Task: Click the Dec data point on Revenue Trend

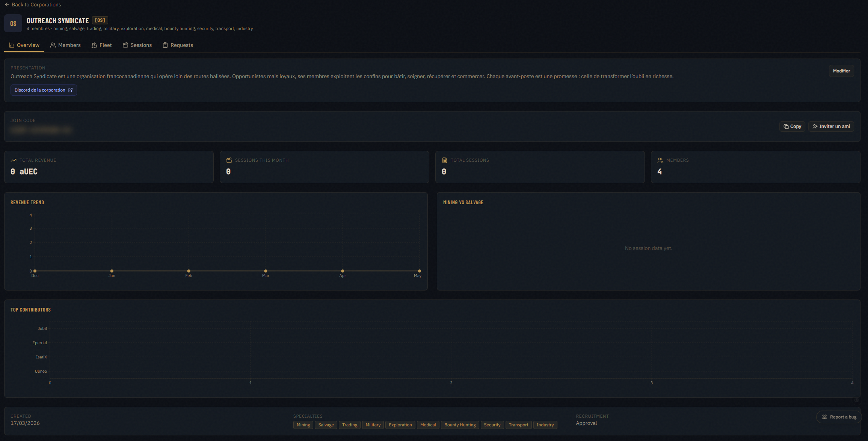Action: [x=35, y=271]
